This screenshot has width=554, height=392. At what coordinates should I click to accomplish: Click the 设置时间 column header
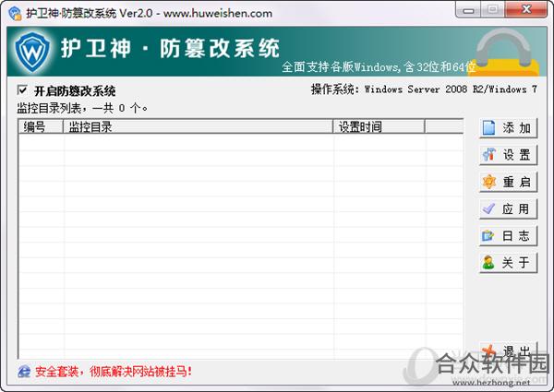(379, 126)
